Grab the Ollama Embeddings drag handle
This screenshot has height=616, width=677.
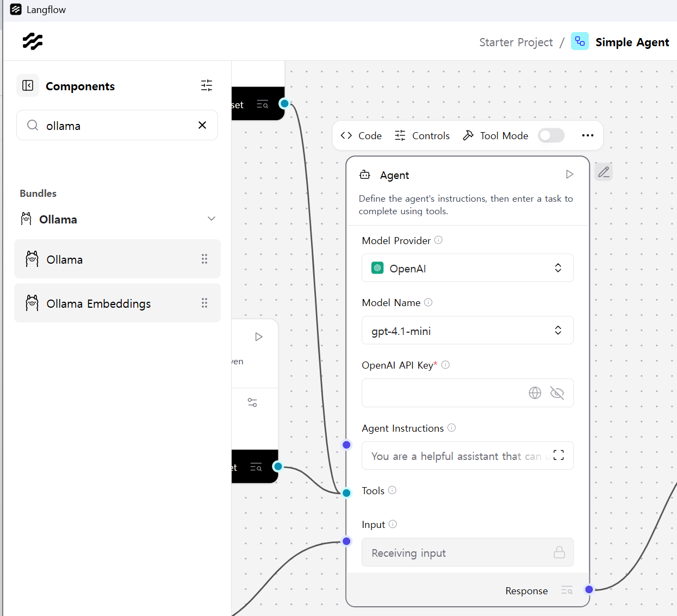[x=204, y=303]
